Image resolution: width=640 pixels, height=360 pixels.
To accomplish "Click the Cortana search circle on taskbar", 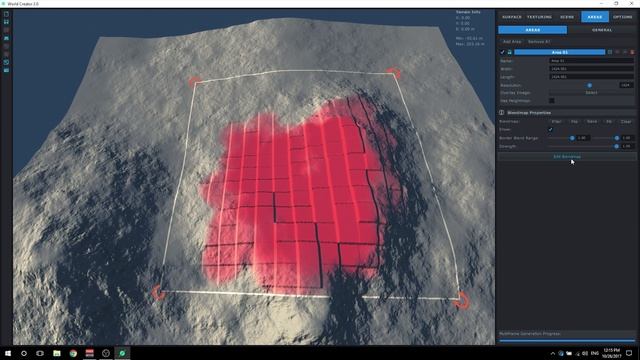I will (x=24, y=353).
